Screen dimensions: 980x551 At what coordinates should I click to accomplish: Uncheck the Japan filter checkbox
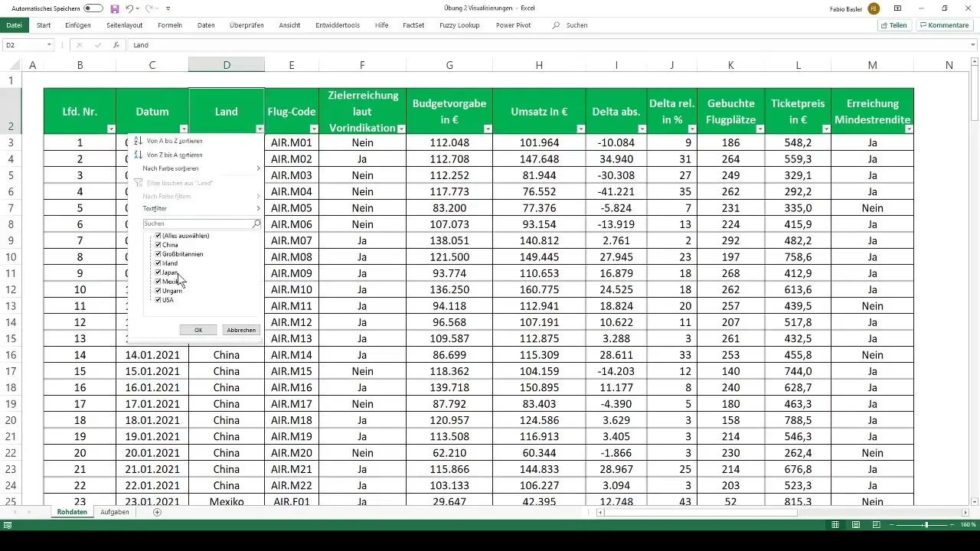(158, 272)
